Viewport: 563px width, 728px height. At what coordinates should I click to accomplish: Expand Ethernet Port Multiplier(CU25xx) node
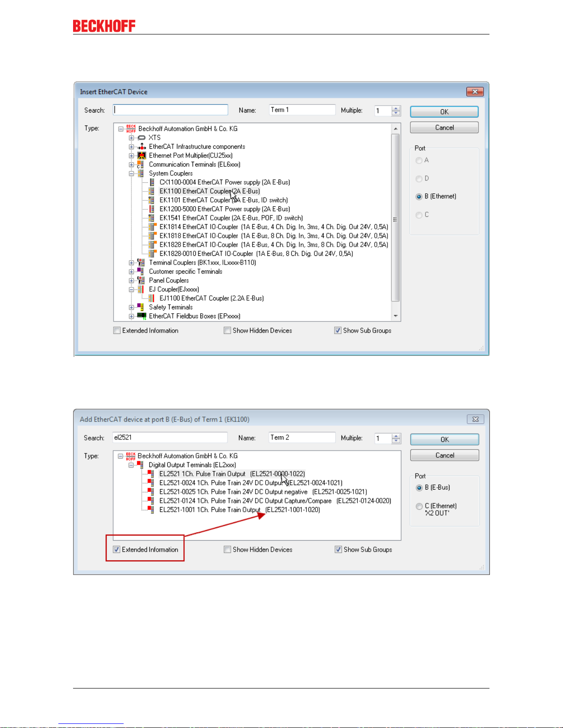tap(131, 156)
